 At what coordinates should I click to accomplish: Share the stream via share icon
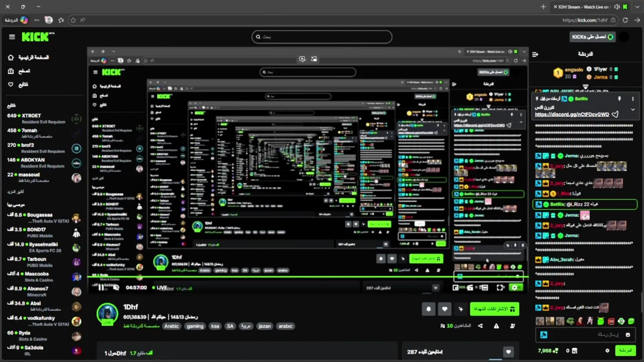pos(480,326)
